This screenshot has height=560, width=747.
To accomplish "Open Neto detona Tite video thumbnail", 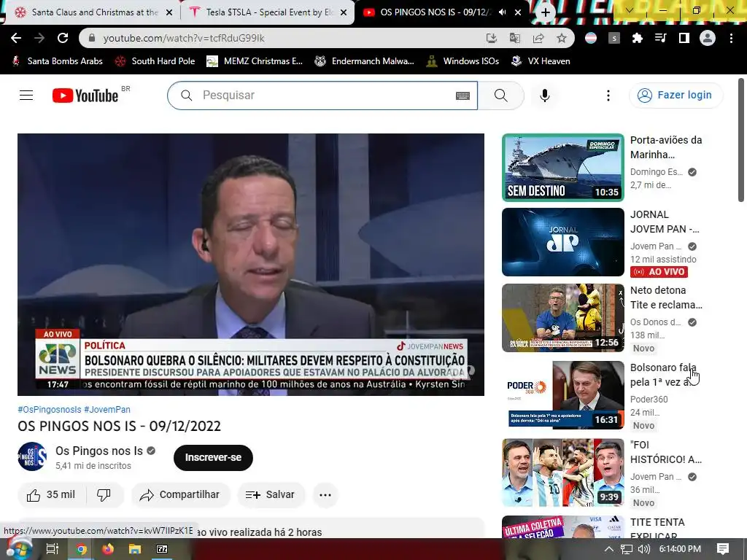I will [562, 318].
